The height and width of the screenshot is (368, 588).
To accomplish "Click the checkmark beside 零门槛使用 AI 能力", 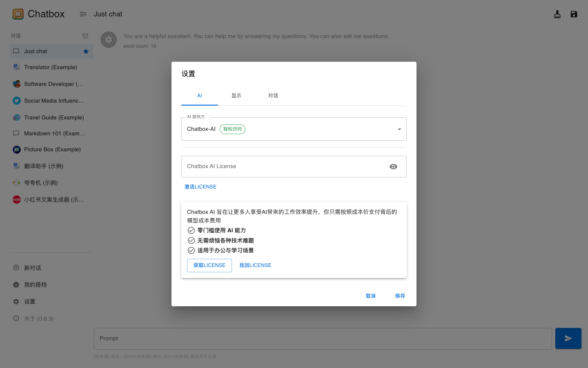I will [x=191, y=230].
